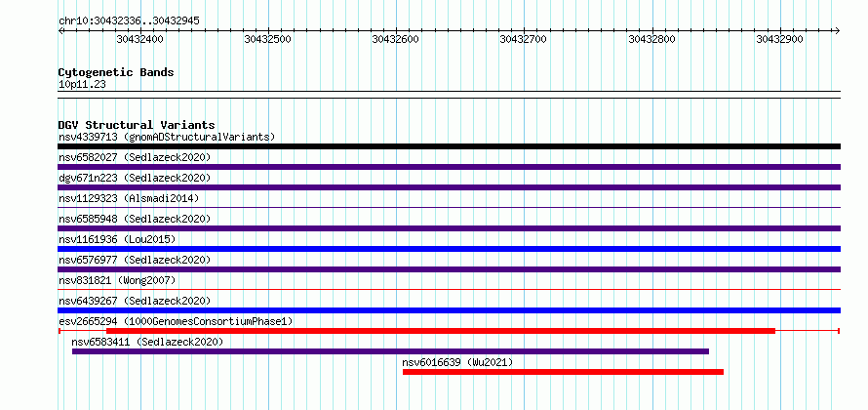The height and width of the screenshot is (410, 868).
Task: Select the purple nsv6582027 variant bar
Action: point(449,167)
